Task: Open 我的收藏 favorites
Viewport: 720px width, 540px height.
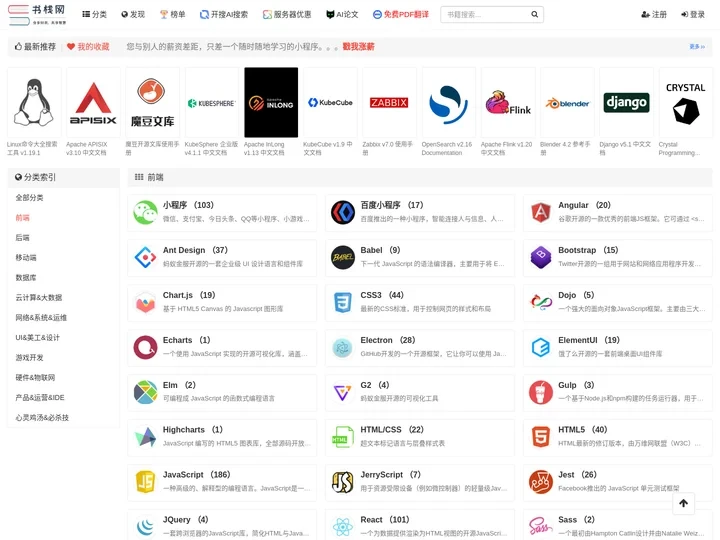Action: point(88,47)
